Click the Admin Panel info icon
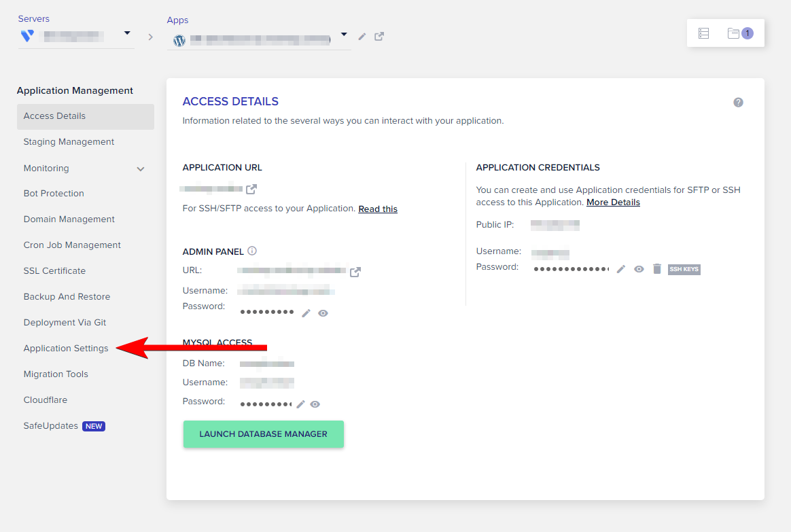The width and height of the screenshot is (791, 532). (251, 251)
